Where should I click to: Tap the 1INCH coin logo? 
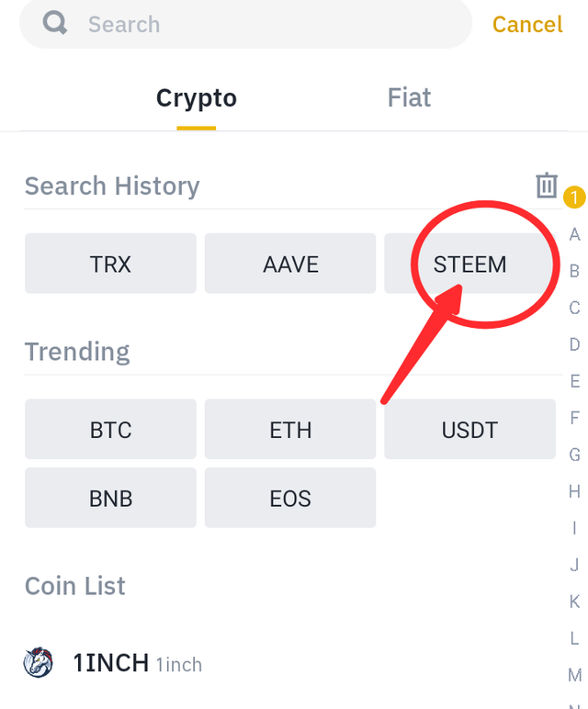coord(39,662)
